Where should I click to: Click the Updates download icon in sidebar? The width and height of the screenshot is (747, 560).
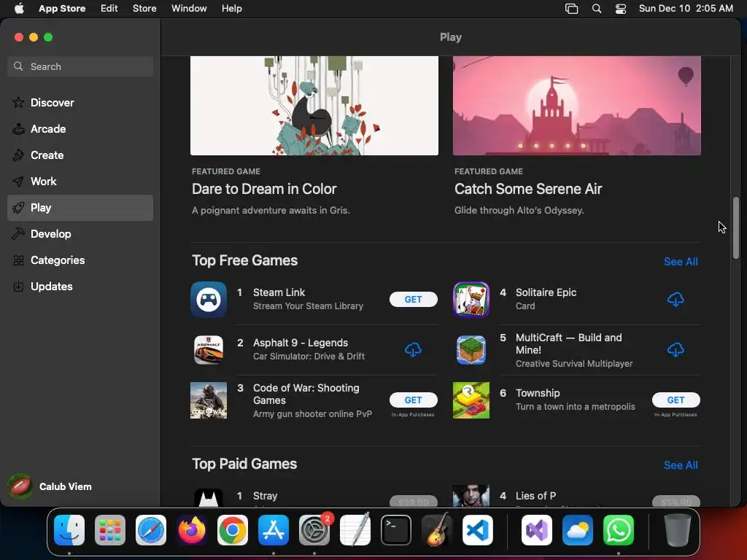coord(18,286)
